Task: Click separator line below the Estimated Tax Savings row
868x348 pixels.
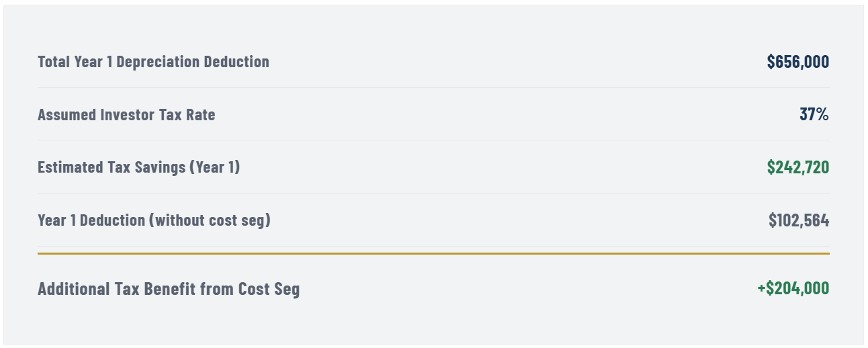Action: click(433, 193)
